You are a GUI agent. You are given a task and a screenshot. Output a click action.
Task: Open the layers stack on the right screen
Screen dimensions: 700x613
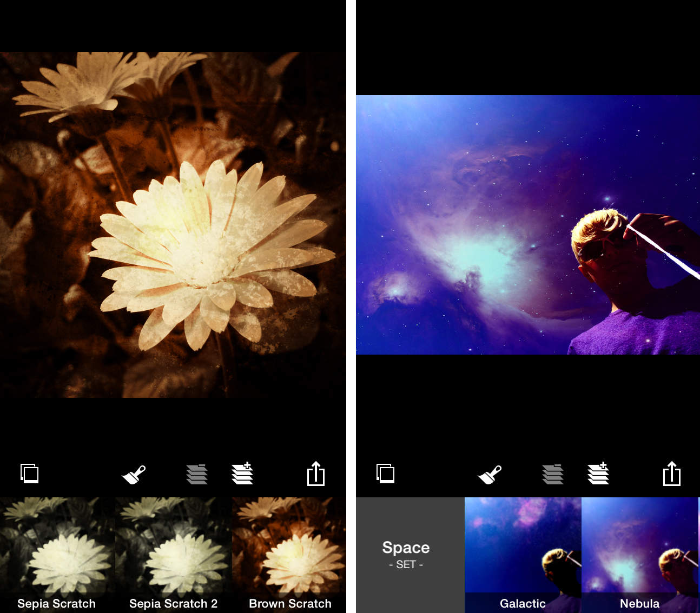[x=552, y=474]
